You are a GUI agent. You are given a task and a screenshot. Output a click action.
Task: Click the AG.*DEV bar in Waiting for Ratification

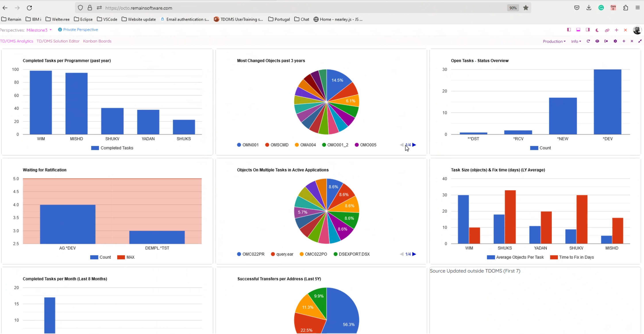point(67,224)
